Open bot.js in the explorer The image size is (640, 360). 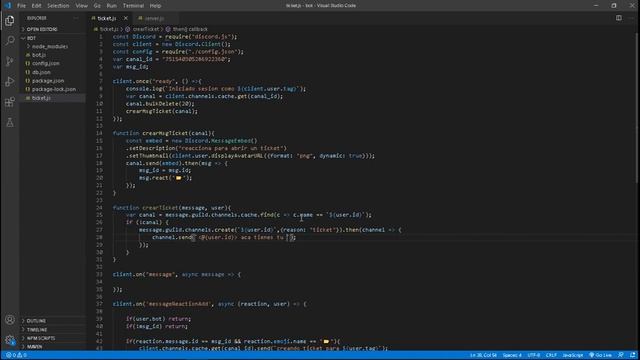pyautogui.click(x=39, y=55)
